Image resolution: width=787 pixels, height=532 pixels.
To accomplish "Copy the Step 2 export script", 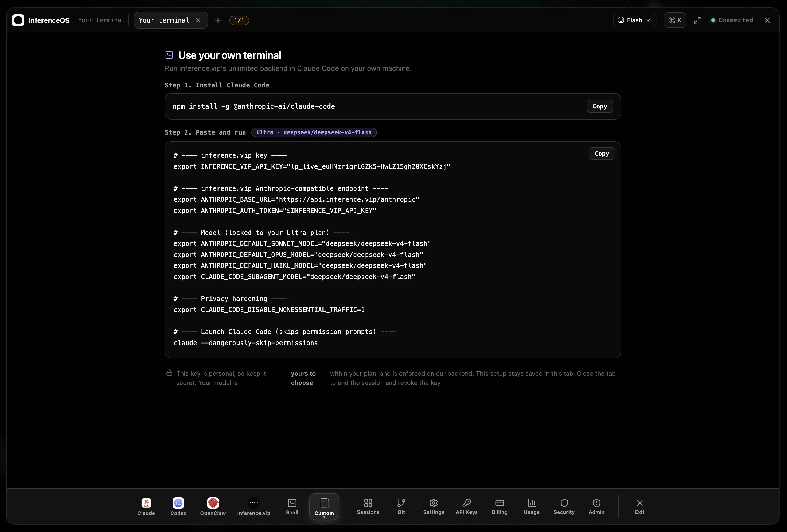I will point(602,153).
